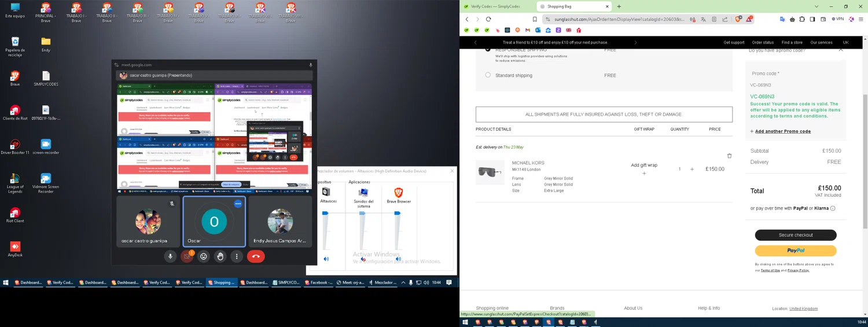The image size is (868, 327).
Task: Select SIMPLYCODES text file on desktop
Action: tap(46, 79)
